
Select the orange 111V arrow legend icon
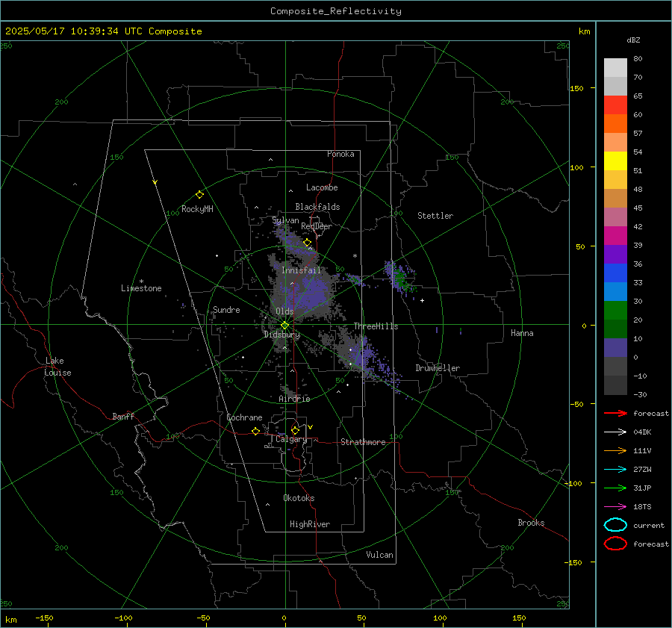coord(615,450)
